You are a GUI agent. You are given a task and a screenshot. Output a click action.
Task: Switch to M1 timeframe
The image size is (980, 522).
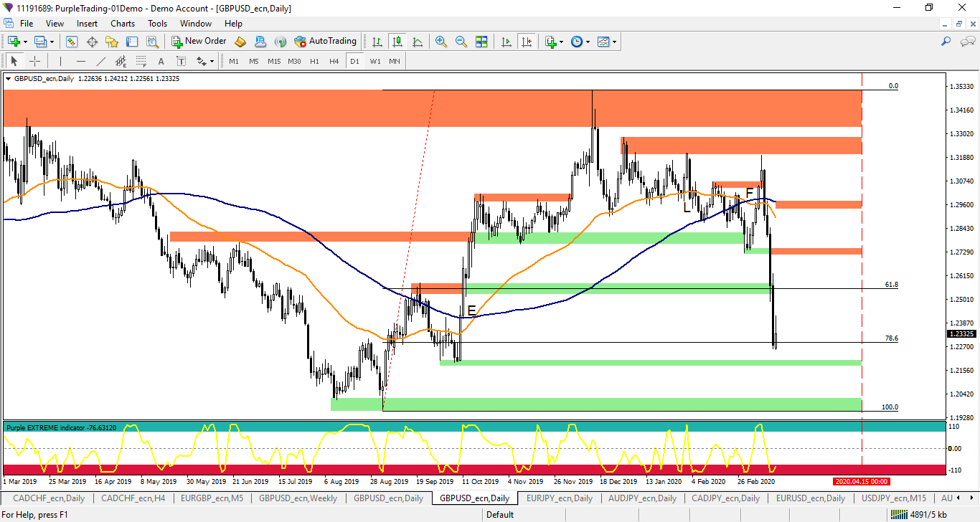pyautogui.click(x=234, y=61)
